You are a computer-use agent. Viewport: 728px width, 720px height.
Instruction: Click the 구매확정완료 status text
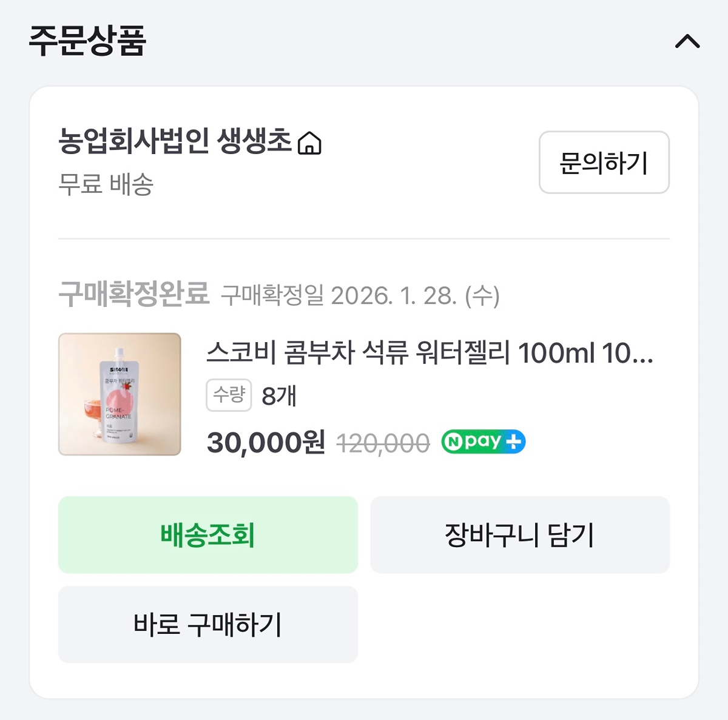coord(133,295)
